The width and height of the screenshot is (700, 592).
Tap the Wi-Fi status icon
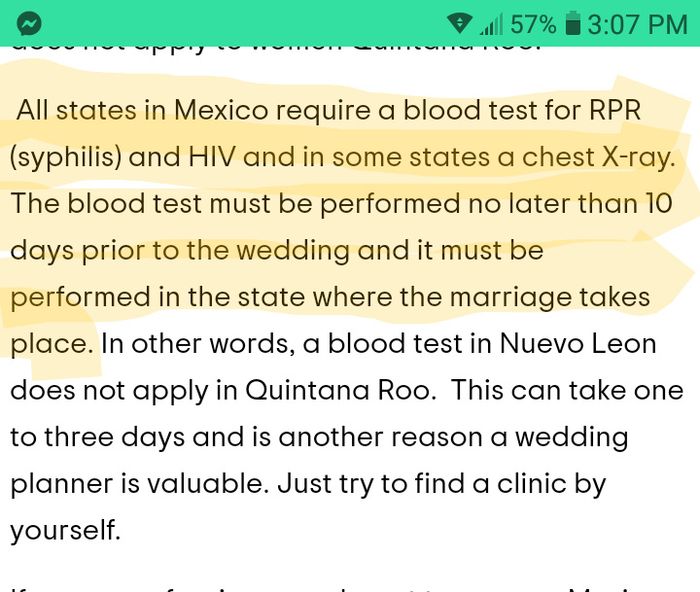click(460, 23)
